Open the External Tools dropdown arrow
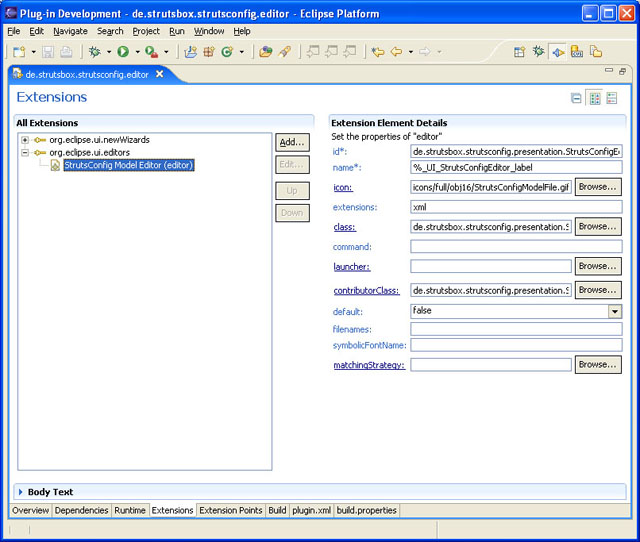The height and width of the screenshot is (542, 640). click(166, 52)
